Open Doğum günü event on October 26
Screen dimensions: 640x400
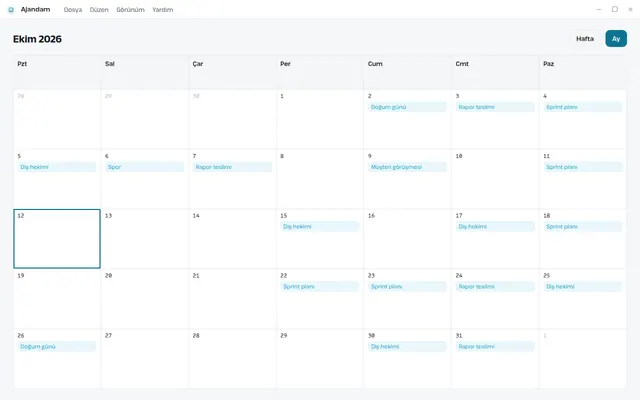[57, 347]
